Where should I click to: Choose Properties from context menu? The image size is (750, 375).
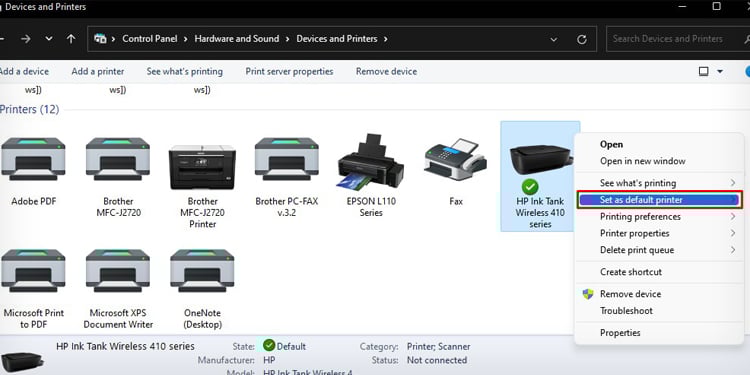coord(658,333)
